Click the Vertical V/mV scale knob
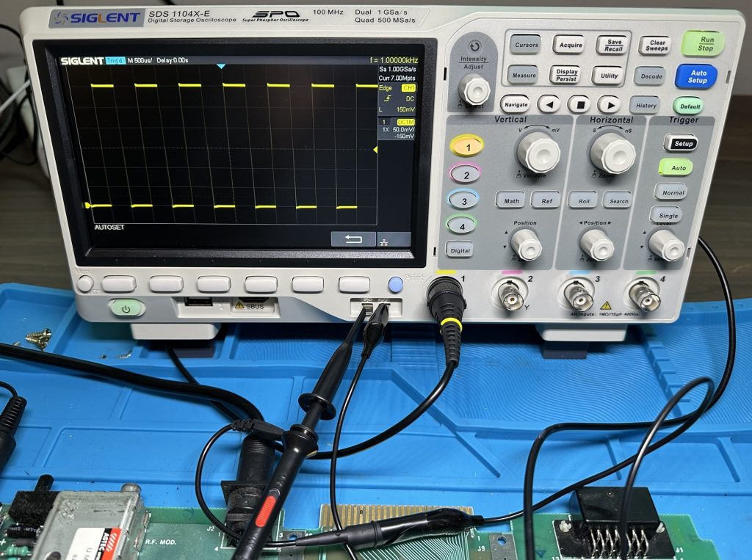752x560 pixels. pyautogui.click(x=538, y=153)
